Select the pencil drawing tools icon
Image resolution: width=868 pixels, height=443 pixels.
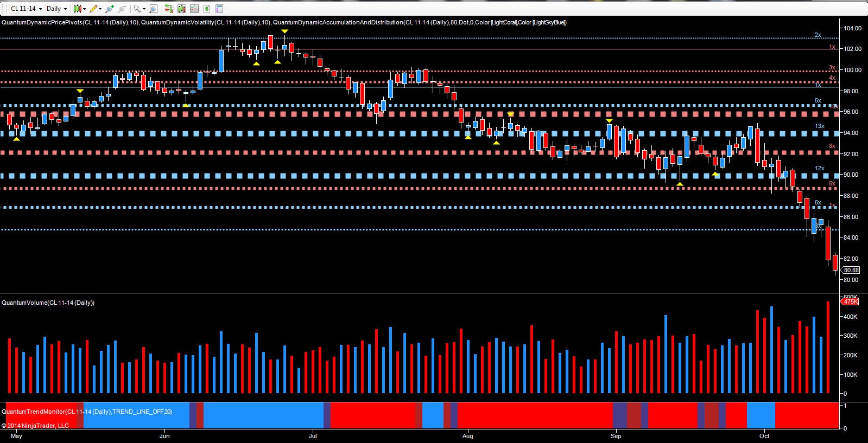pyautogui.click(x=93, y=9)
